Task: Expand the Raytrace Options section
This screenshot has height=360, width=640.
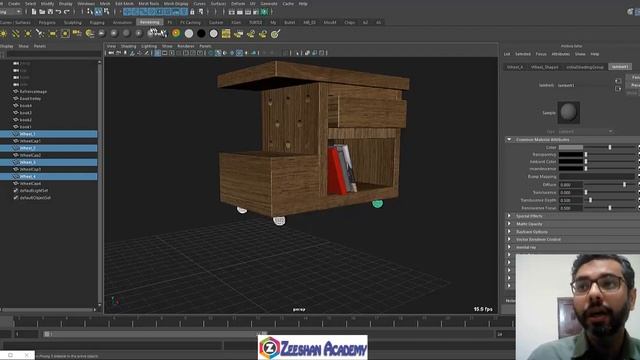Action: tap(509, 231)
